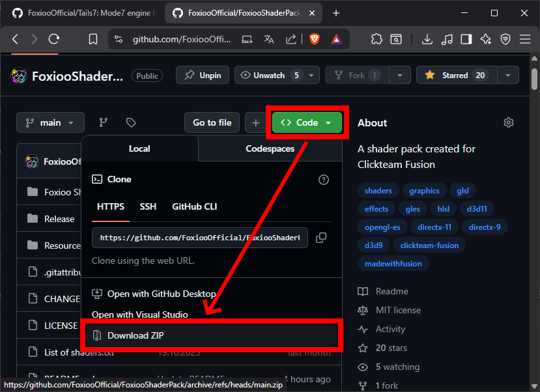Expand the main branch dropdown

50,122
